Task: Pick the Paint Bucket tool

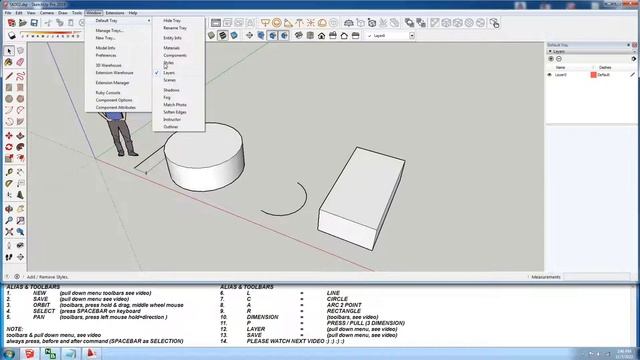Action: (9, 62)
